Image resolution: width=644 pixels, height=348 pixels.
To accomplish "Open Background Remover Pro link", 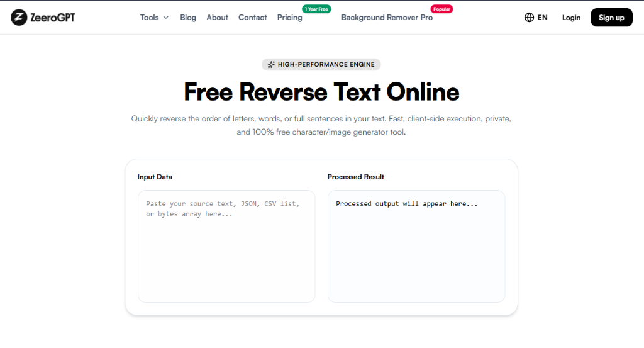I will pos(387,17).
